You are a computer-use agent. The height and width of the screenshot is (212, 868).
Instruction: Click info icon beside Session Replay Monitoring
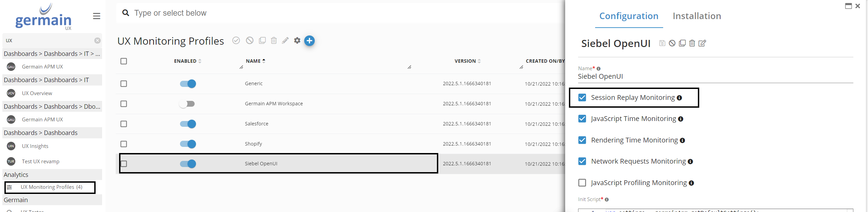tap(679, 98)
